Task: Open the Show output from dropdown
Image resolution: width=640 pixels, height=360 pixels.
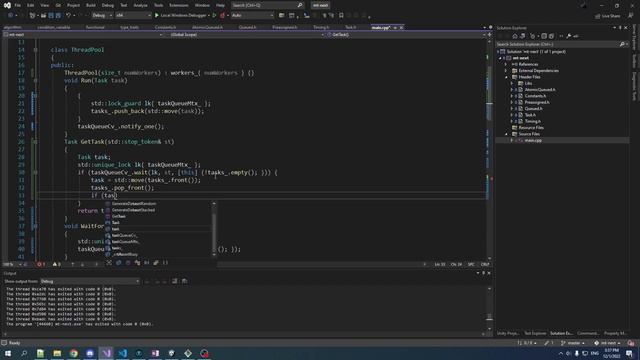Action: (90, 281)
